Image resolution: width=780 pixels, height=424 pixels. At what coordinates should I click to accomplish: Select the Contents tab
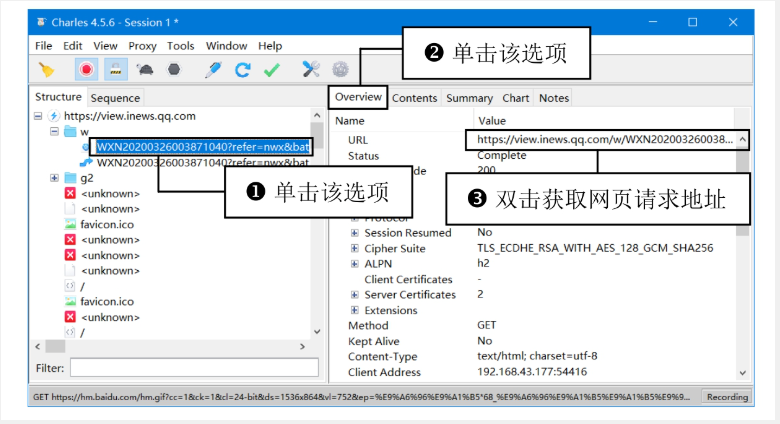[x=414, y=98]
